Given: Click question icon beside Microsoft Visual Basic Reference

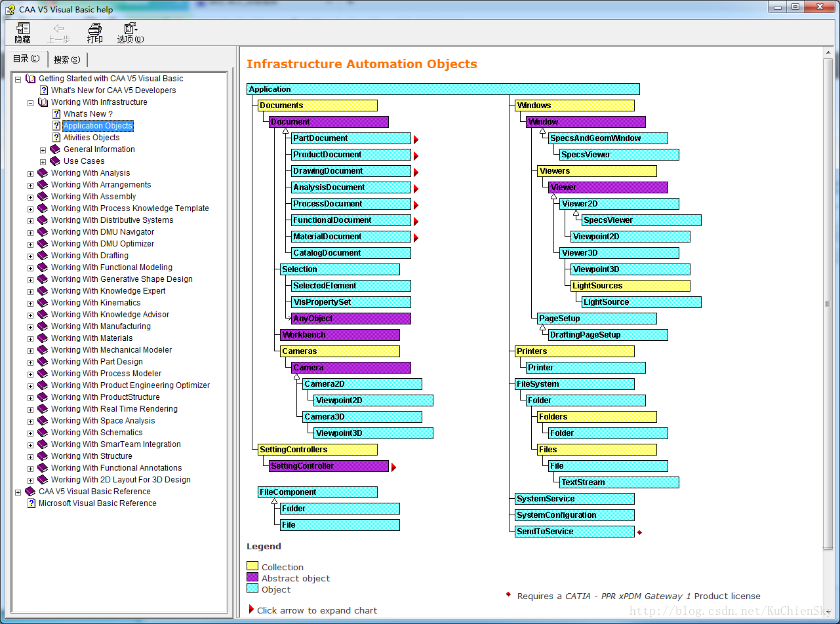Looking at the screenshot, I should pos(31,503).
